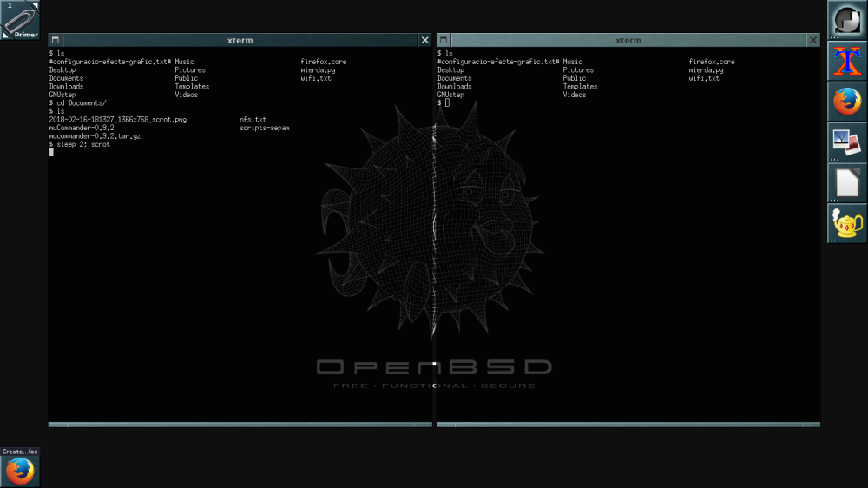Click 'Public' in the right xterm

pos(575,79)
